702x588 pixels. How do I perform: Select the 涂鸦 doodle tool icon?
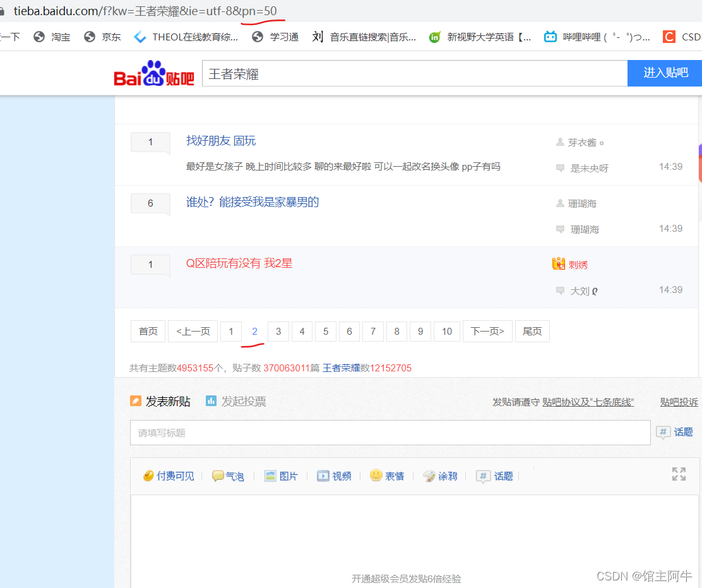429,476
